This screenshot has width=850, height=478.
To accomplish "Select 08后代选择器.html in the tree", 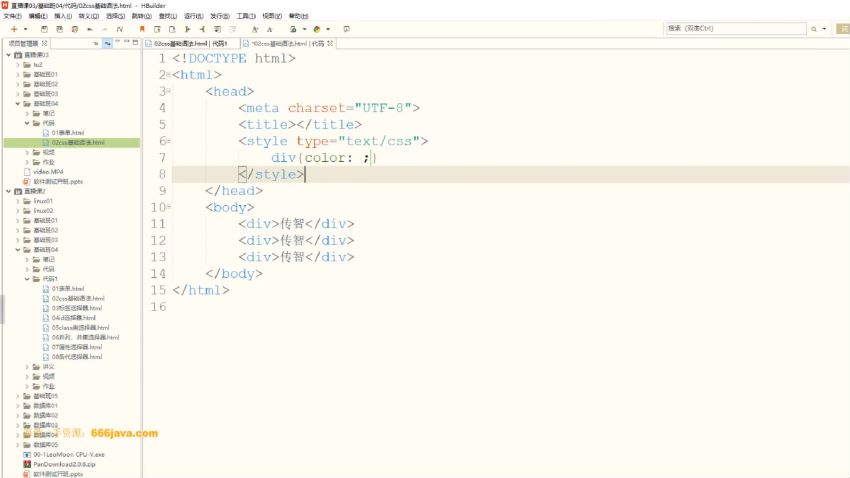I will tap(77, 357).
